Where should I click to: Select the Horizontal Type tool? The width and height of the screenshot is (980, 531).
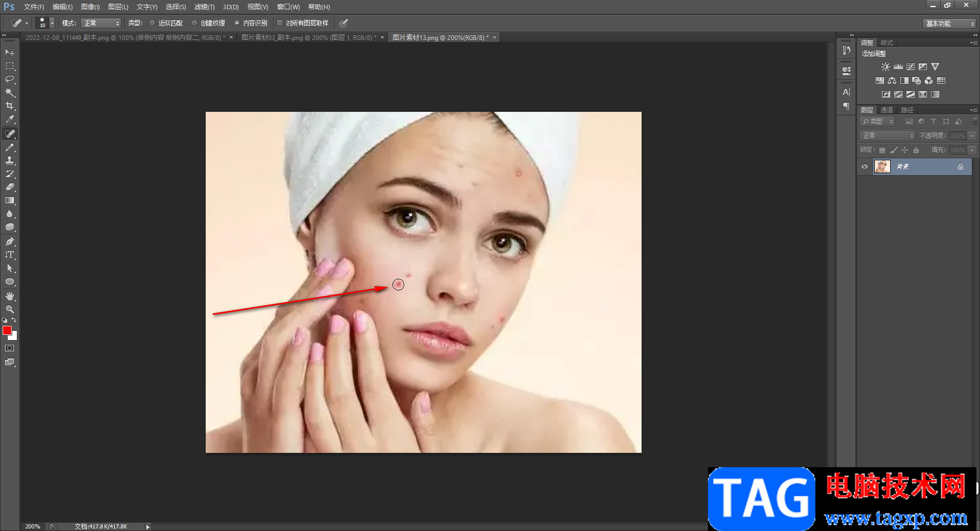[x=10, y=255]
